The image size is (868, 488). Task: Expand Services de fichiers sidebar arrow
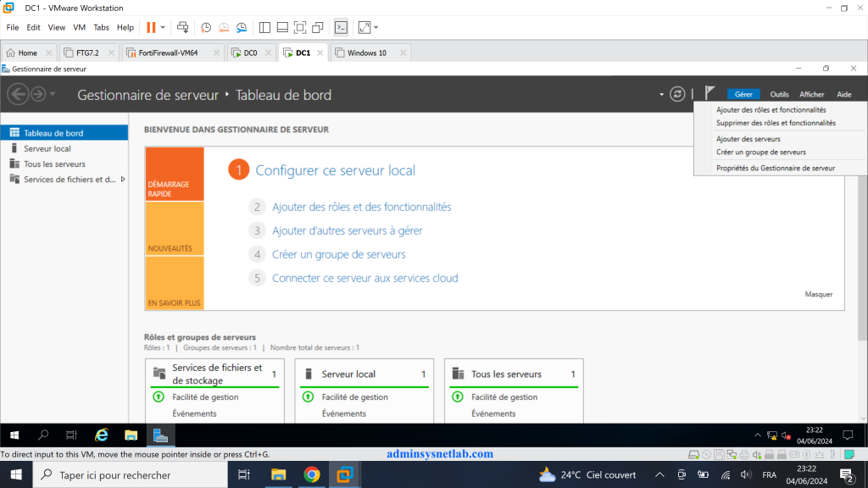coord(123,180)
